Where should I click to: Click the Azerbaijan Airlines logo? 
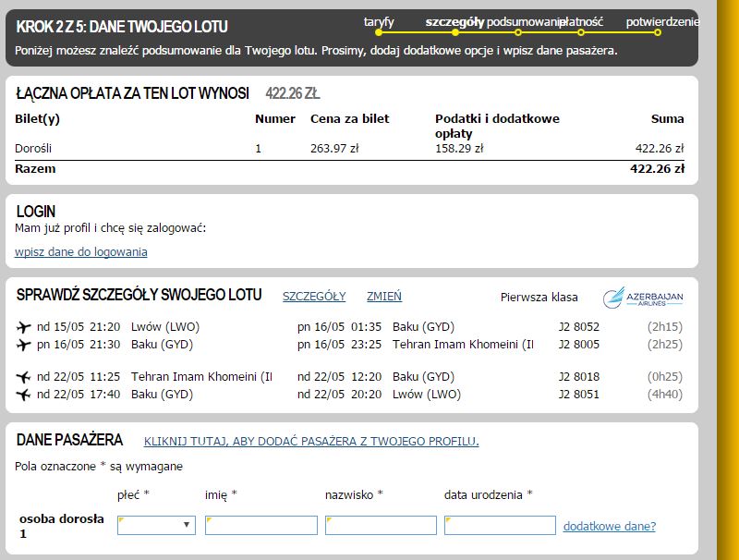(x=643, y=298)
